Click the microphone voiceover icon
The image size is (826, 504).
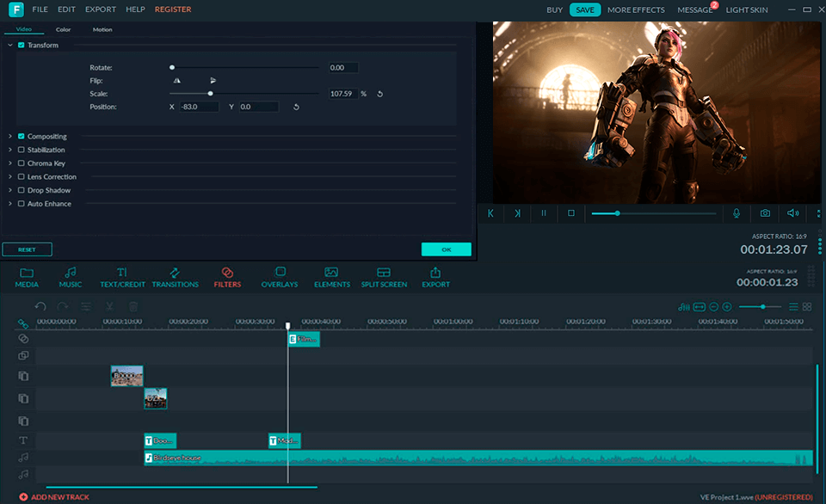(x=737, y=213)
